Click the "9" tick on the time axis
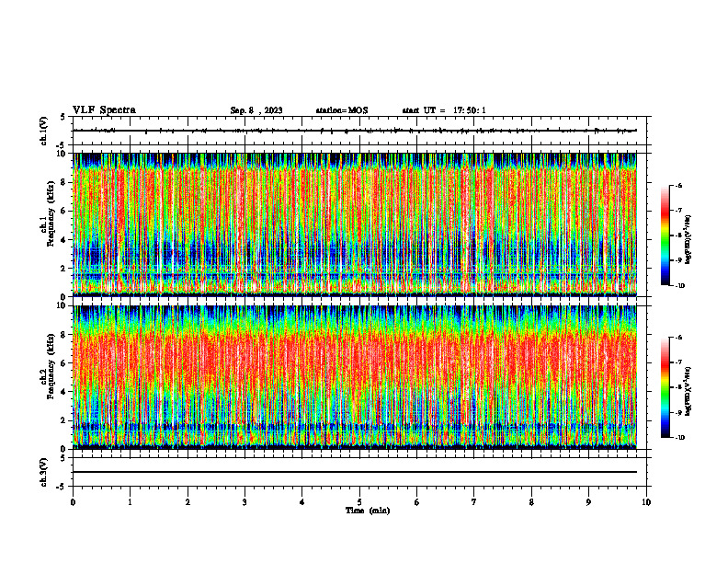Image resolution: width=728 pixels, height=563 pixels. (x=588, y=502)
